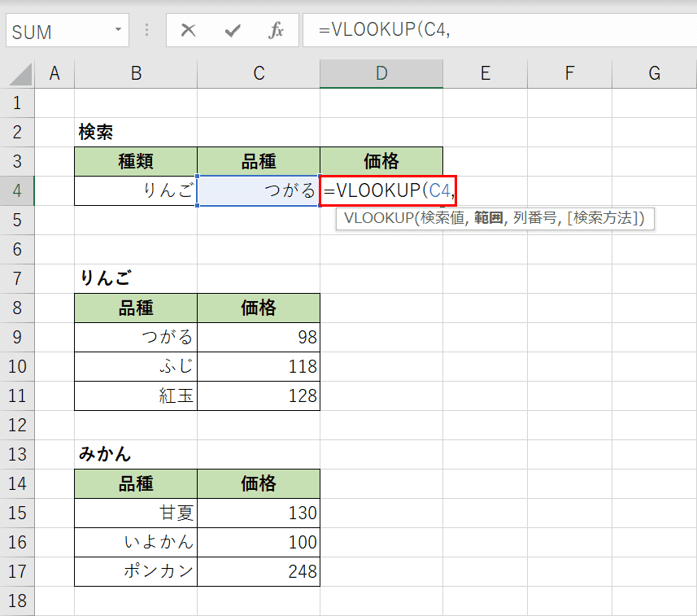
Task: Click 列番号 argument in the tooltip
Action: point(535,218)
